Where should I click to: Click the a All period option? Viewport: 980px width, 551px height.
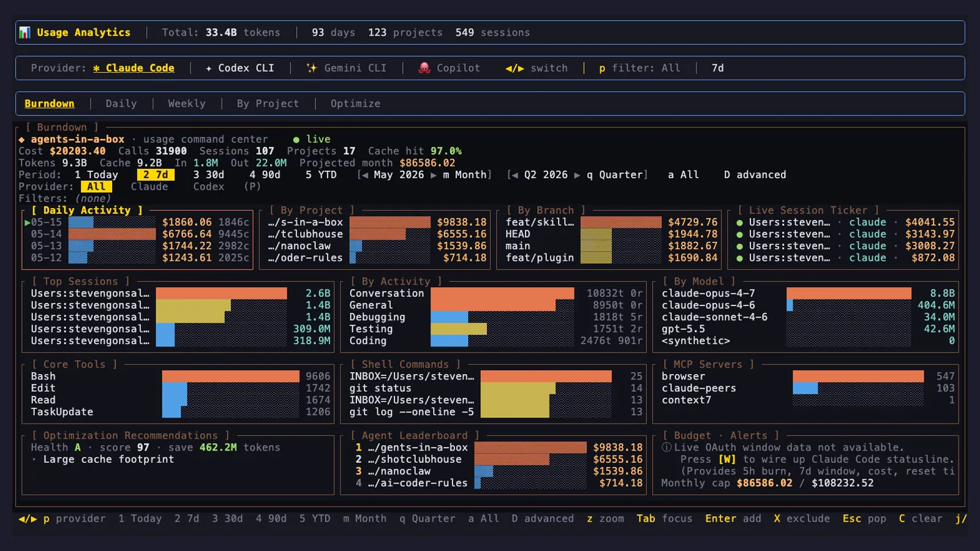point(684,175)
